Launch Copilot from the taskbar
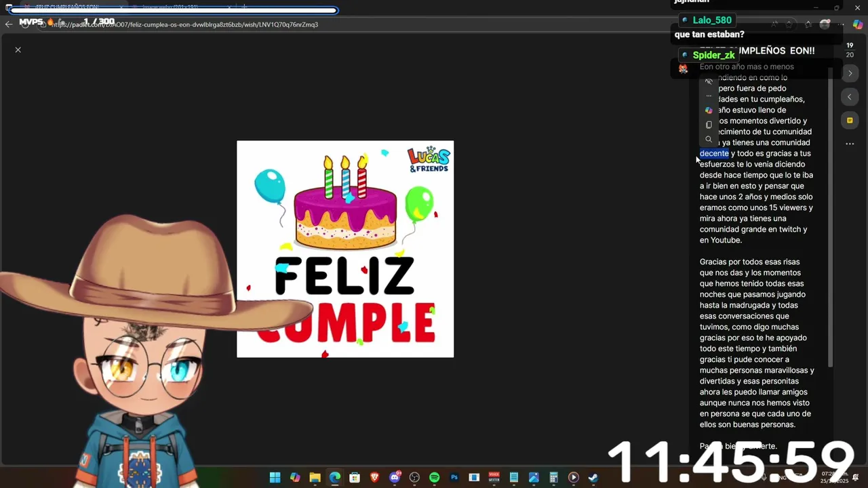The width and height of the screenshot is (868, 488). coord(295,477)
